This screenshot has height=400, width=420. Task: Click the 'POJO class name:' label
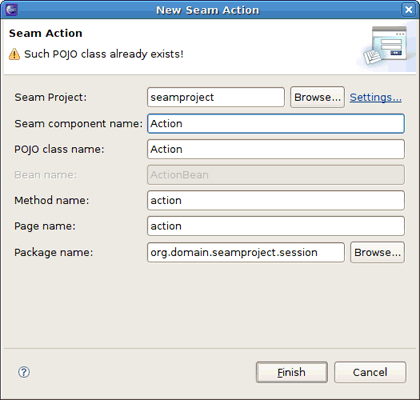[x=59, y=149]
